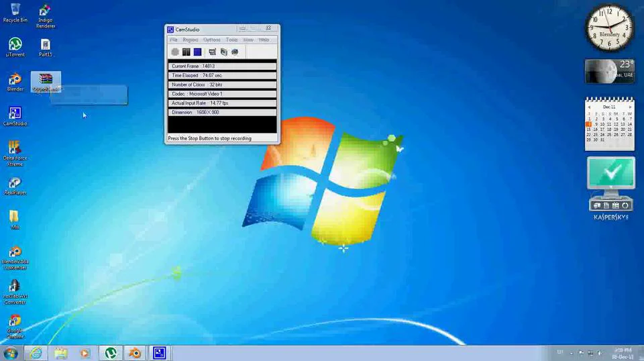This screenshot has width=644, height=361.
Task: Select the Blender desktop shortcut
Action: point(15,81)
